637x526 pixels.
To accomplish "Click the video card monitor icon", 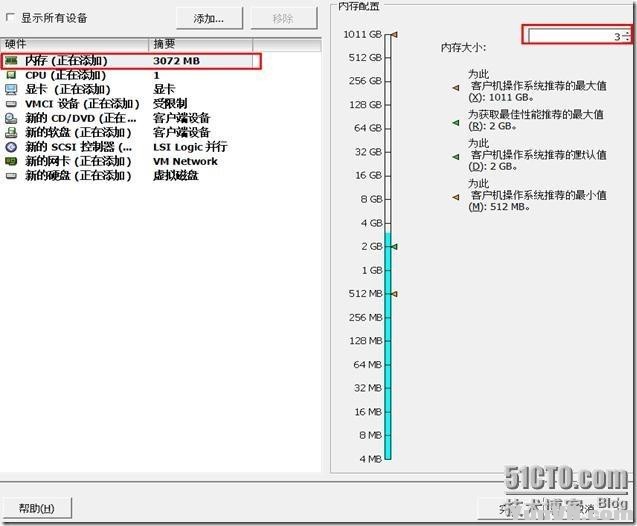I will [11, 89].
